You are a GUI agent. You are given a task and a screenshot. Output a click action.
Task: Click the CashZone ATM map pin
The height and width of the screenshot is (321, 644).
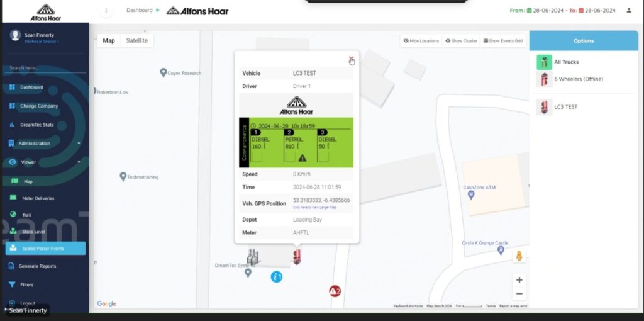[471, 195]
